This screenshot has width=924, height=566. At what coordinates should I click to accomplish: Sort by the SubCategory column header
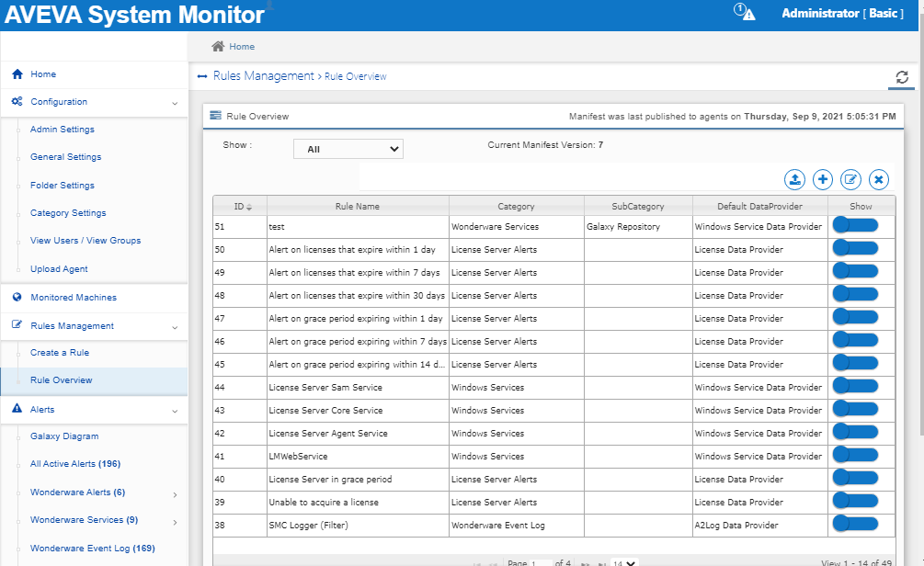coord(638,206)
